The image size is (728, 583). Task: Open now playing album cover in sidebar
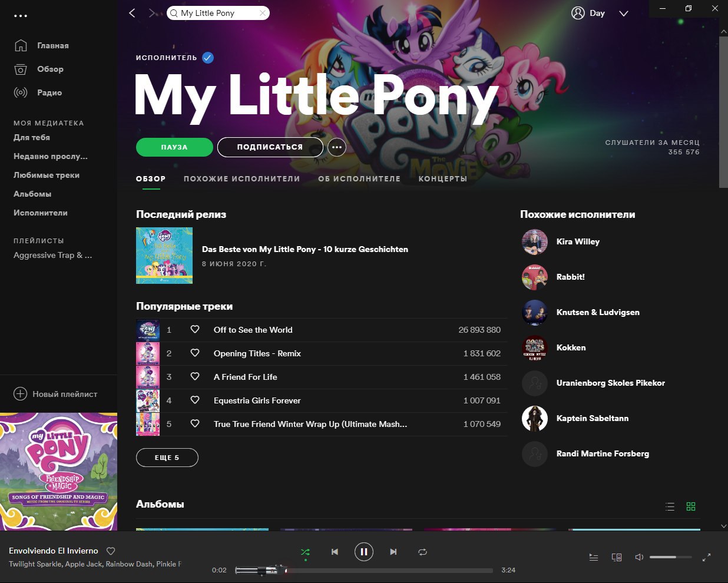[x=58, y=472]
